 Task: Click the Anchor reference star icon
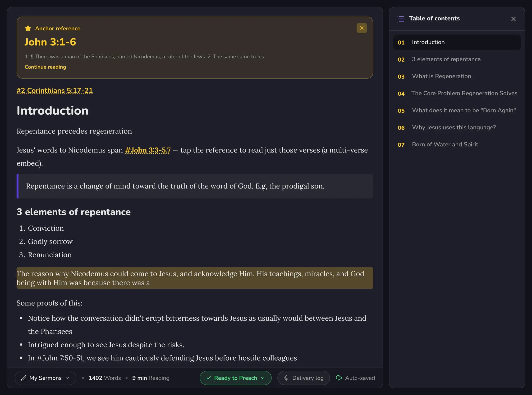tap(28, 28)
